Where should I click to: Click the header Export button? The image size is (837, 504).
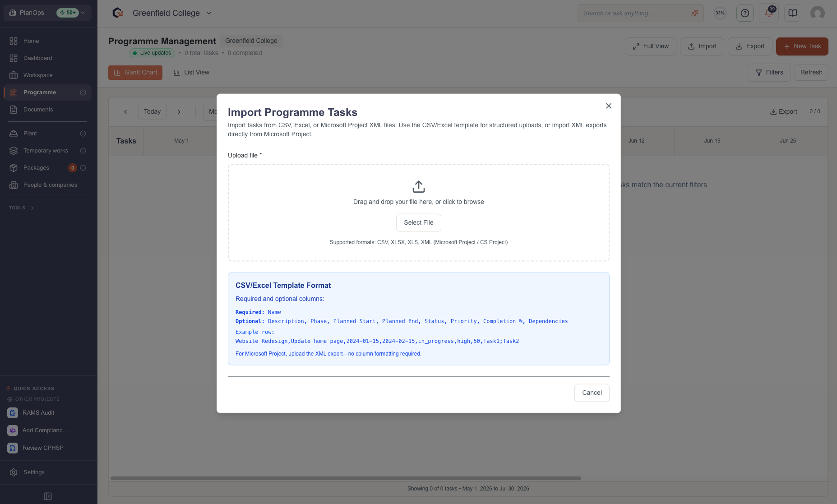click(749, 46)
